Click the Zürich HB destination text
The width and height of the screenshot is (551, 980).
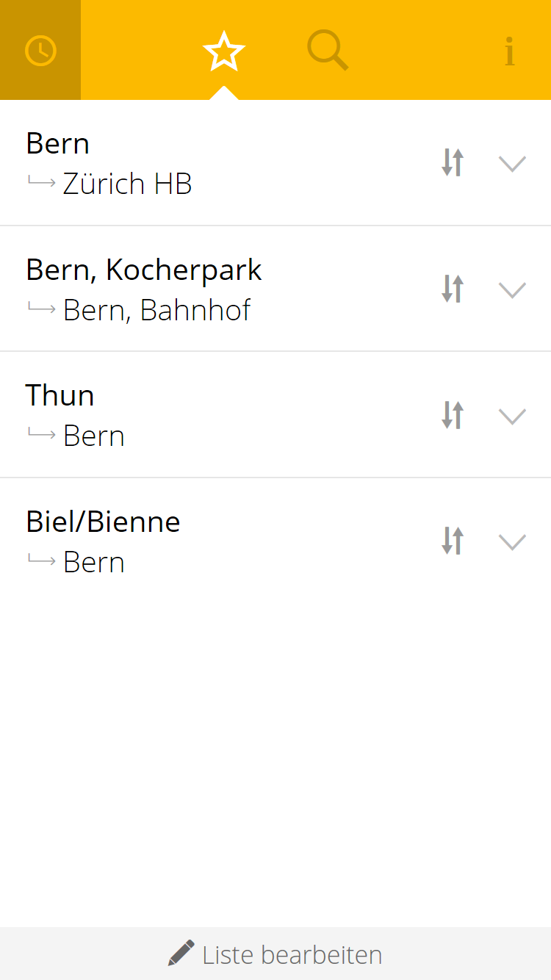(x=127, y=184)
